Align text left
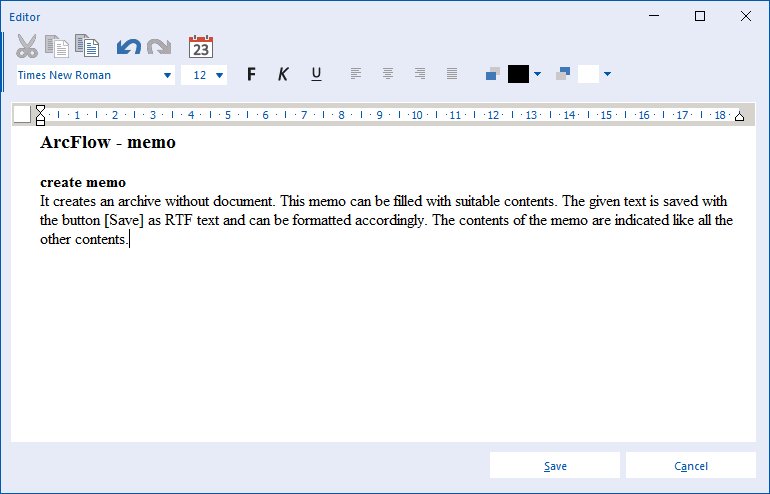The image size is (770, 494). point(356,74)
